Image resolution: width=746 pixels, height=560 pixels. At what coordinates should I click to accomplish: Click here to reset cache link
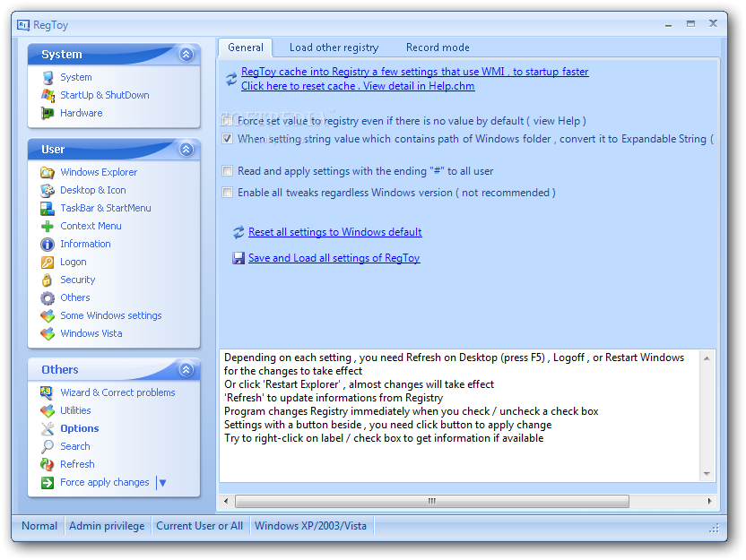(x=358, y=86)
